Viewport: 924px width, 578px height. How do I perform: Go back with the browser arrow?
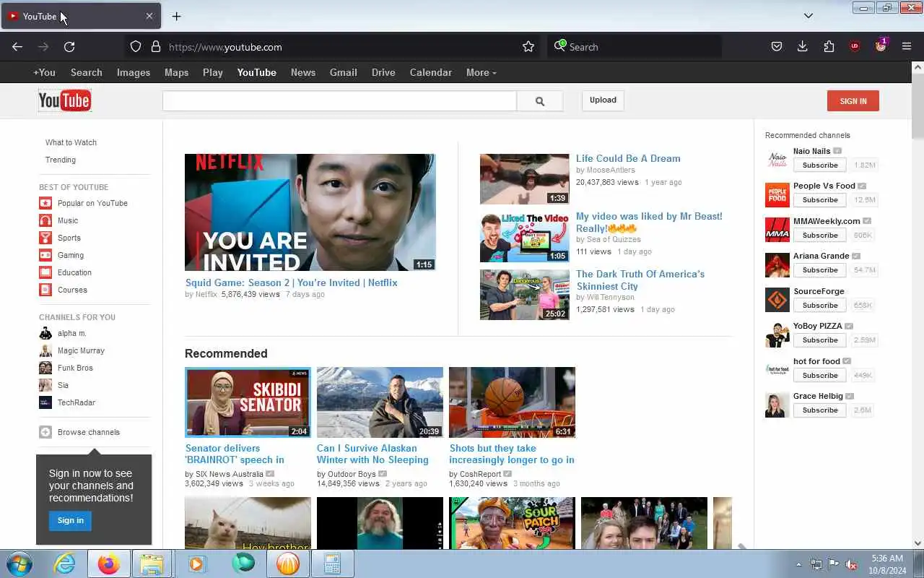pos(17,47)
